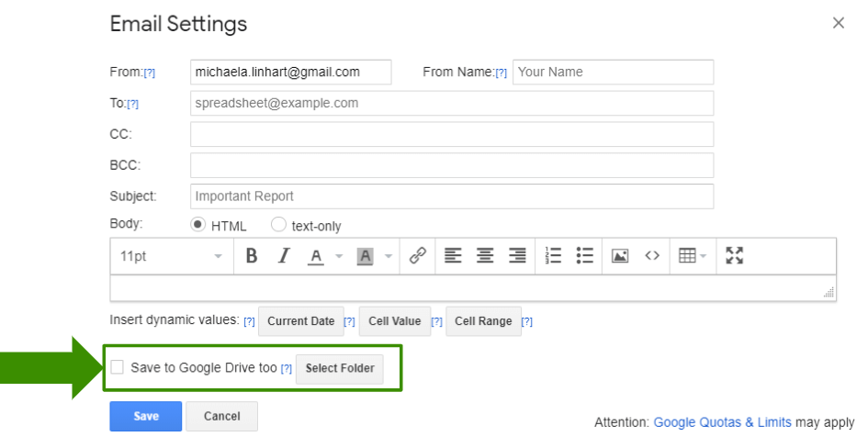Viewport: 868px width, 448px height.
Task: Click the background highlight color swatch
Action: tap(365, 256)
